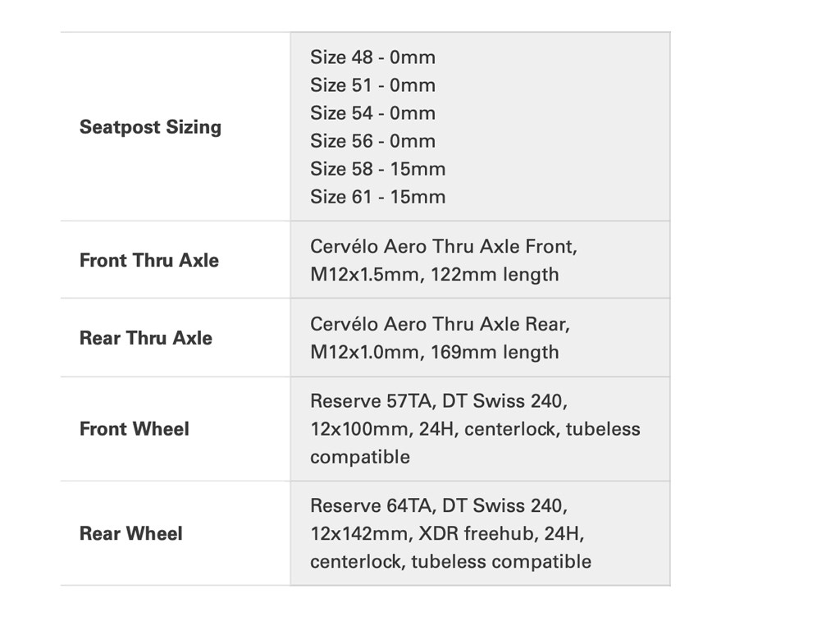The image size is (840, 630).
Task: Click the Seatpost Sizing row label
Action: [150, 127]
